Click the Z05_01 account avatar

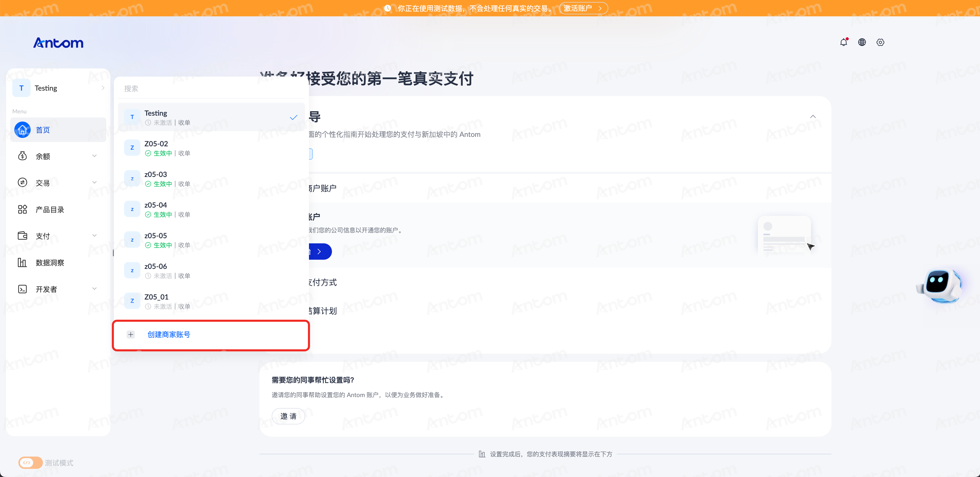[132, 301]
